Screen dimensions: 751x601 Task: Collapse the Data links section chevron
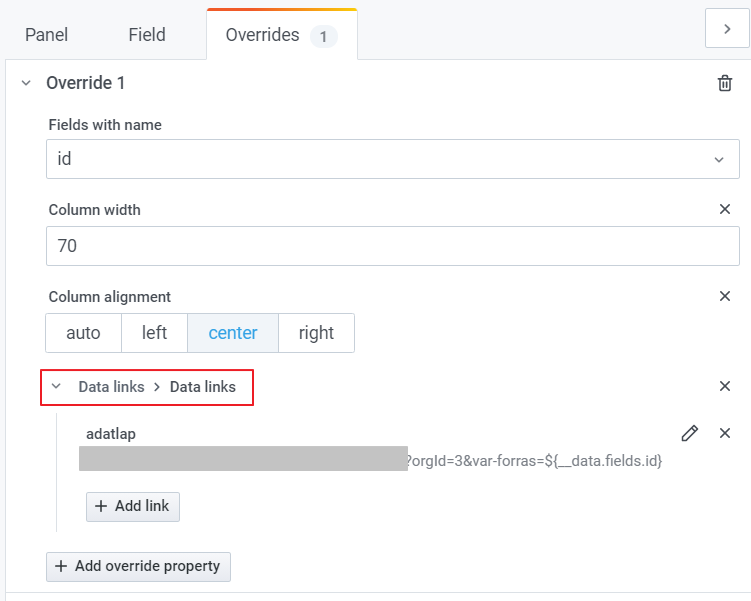click(56, 386)
